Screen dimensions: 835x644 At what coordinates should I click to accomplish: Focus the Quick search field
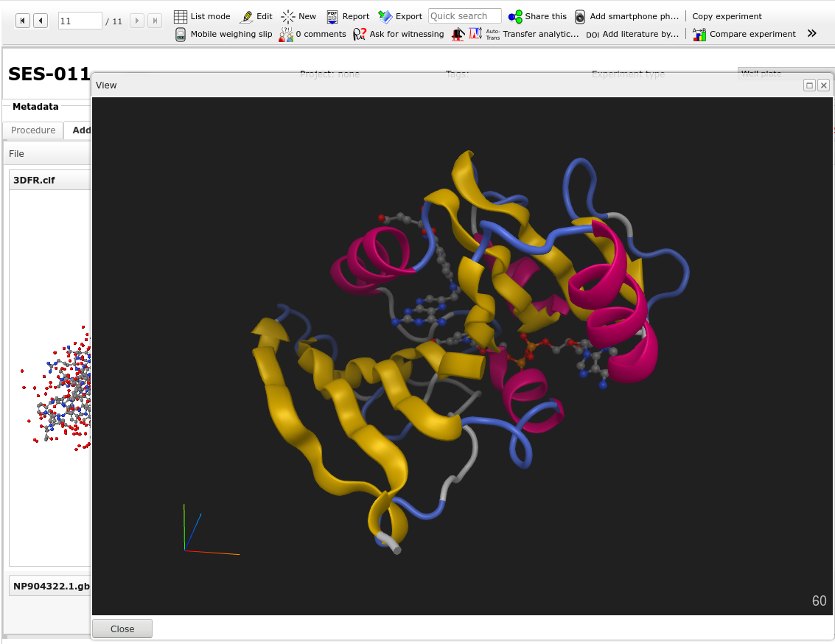point(464,16)
